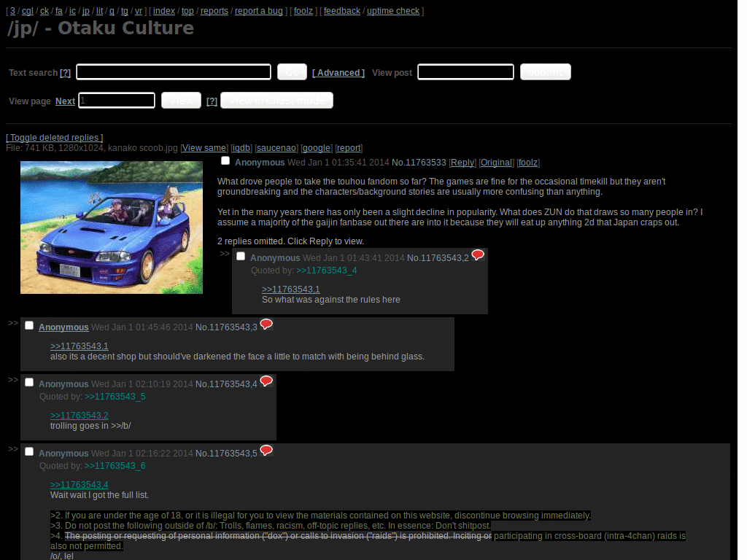Open the blue car thread thumbnail image
This screenshot has width=747, height=560.
coord(112,227)
